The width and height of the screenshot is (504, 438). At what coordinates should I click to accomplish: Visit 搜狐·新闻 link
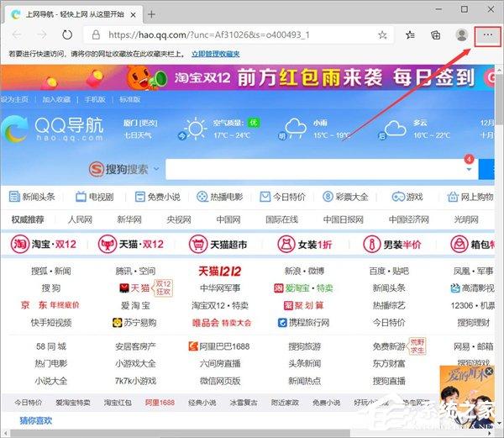coord(50,271)
